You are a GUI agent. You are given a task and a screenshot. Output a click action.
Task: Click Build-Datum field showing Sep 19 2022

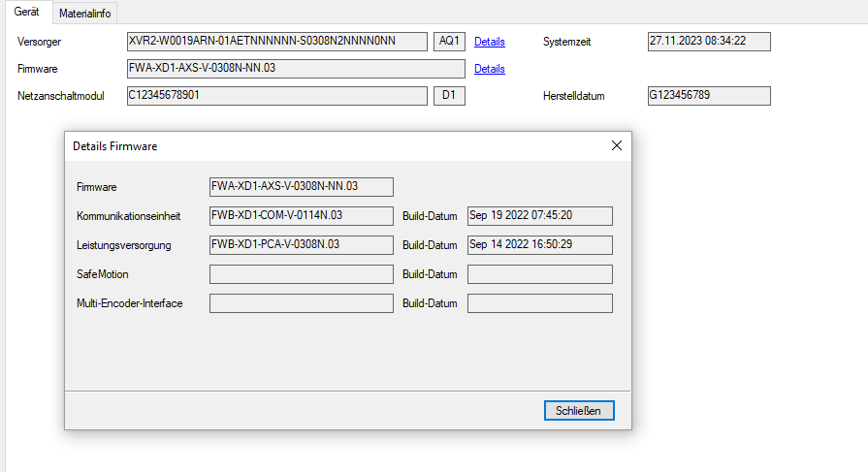tap(539, 216)
